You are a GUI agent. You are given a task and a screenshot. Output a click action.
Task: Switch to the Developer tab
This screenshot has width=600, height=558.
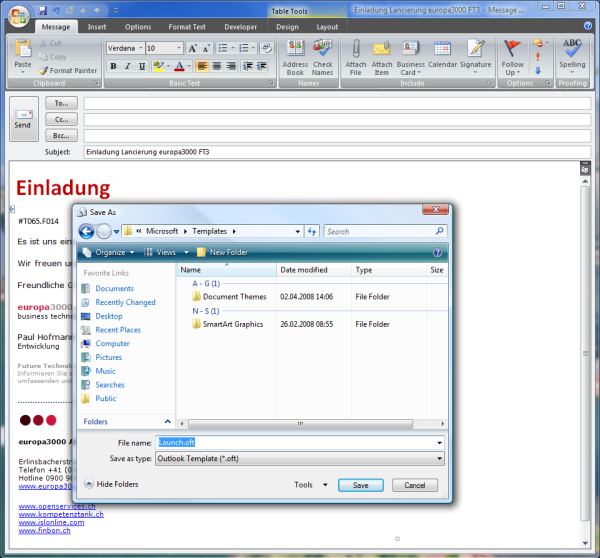[x=240, y=27]
